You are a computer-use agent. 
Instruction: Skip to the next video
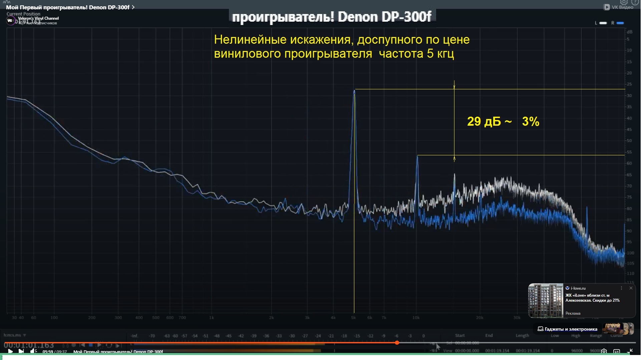point(21,351)
